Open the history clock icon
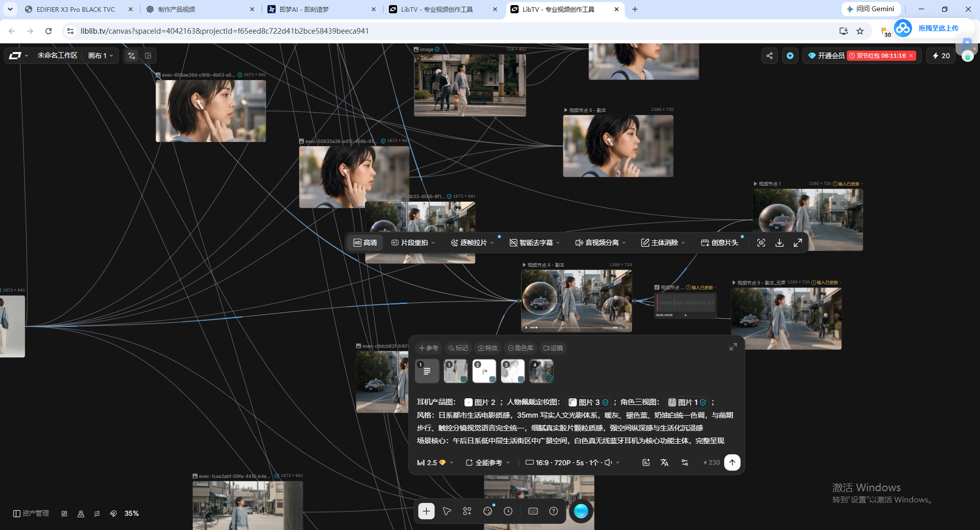The width and height of the screenshot is (980, 530). (x=508, y=511)
